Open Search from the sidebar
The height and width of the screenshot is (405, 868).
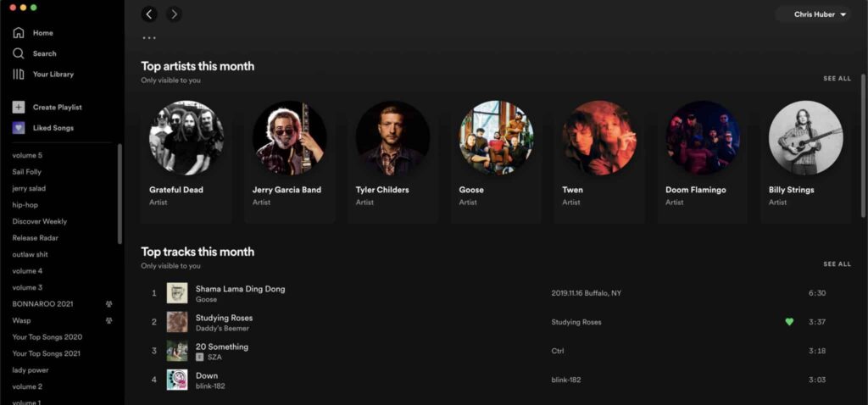pos(18,53)
